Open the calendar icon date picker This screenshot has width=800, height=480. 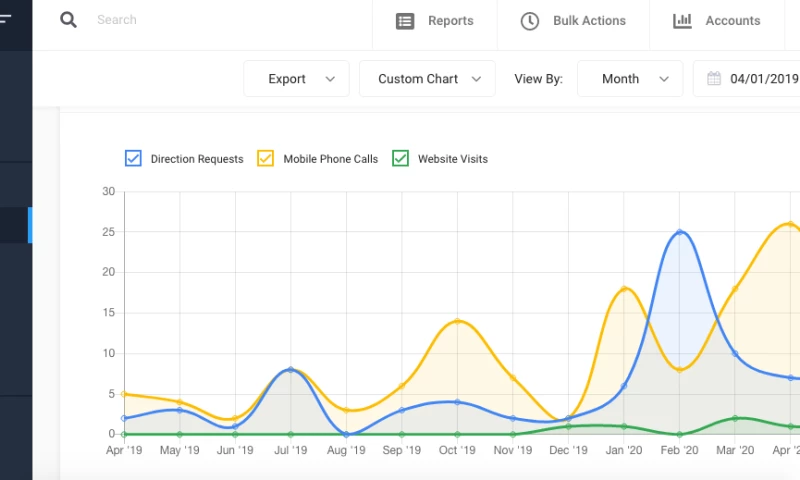[x=714, y=79]
